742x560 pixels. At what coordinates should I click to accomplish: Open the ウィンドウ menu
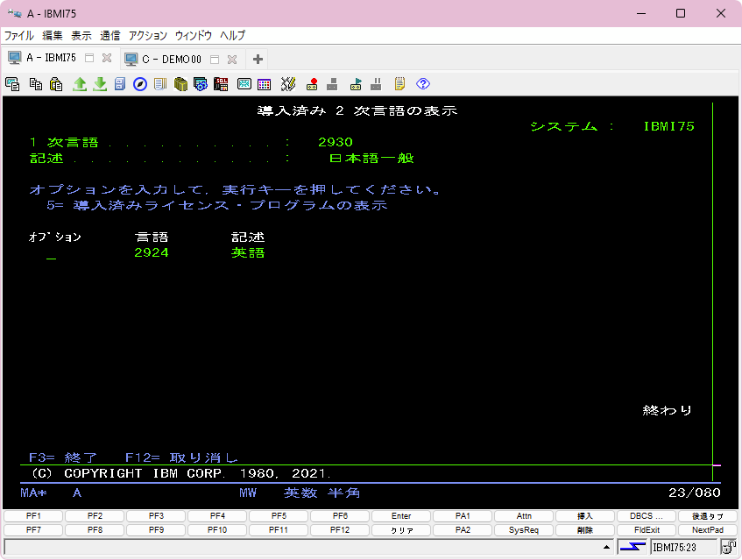click(193, 36)
